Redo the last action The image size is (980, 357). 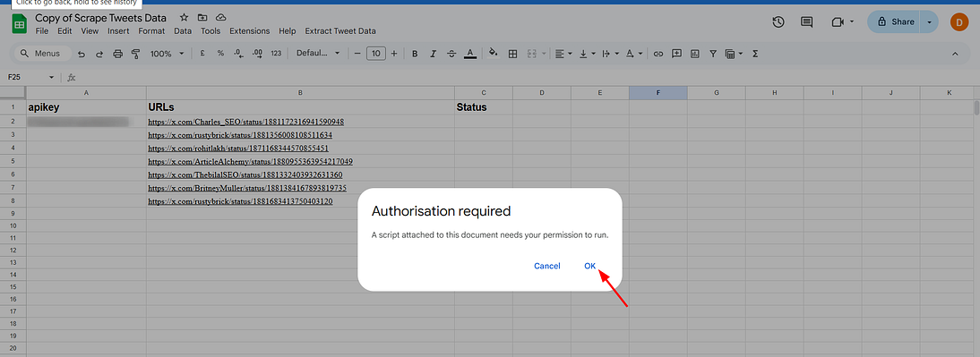coord(99,55)
